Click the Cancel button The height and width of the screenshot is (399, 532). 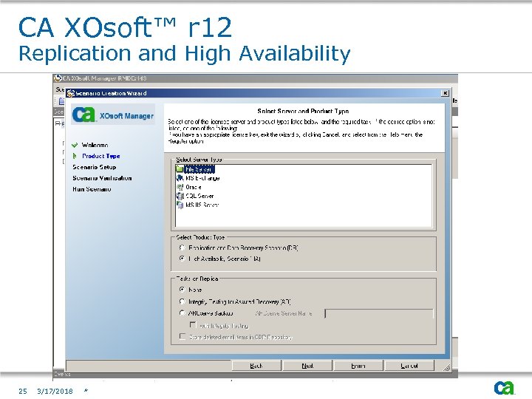click(x=409, y=366)
